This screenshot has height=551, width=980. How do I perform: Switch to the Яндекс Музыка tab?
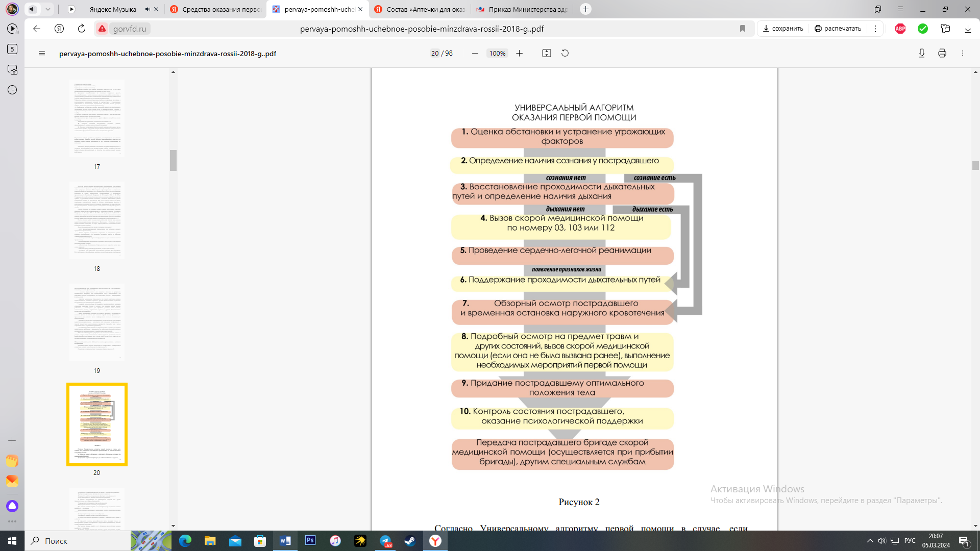(x=112, y=9)
